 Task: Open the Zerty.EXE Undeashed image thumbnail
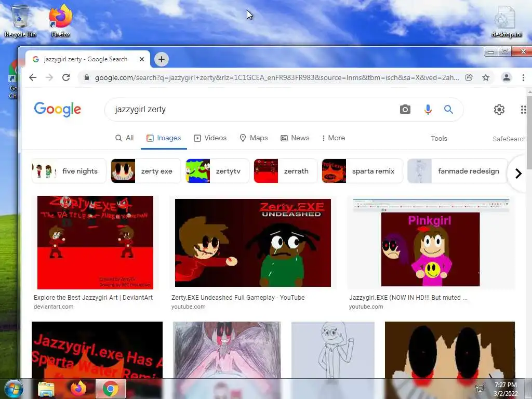[253, 243]
